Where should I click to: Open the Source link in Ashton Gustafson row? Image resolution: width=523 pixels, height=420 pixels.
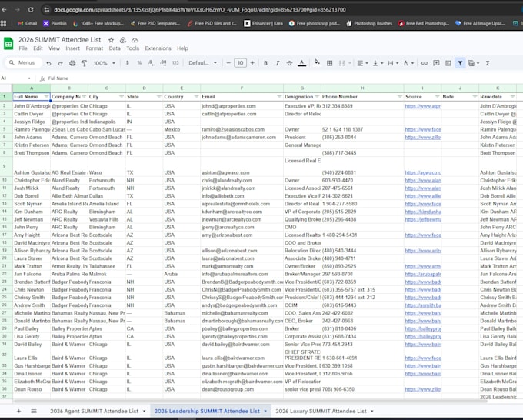(x=423, y=173)
